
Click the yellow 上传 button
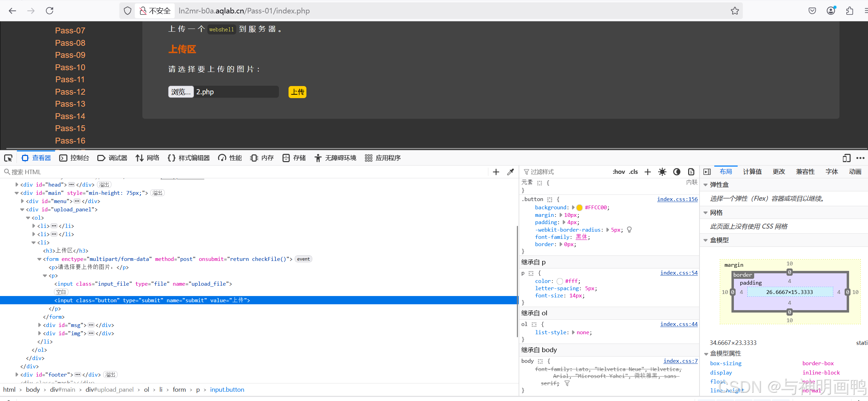297,92
